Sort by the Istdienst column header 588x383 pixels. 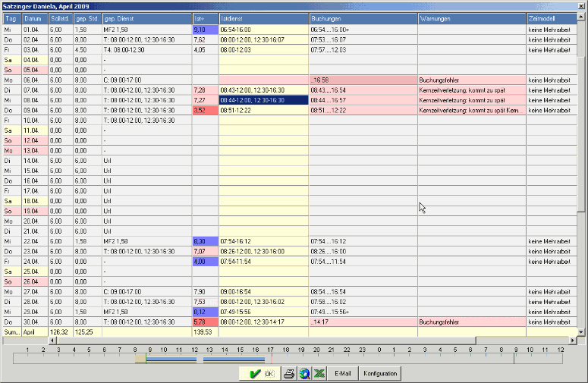tap(263, 17)
